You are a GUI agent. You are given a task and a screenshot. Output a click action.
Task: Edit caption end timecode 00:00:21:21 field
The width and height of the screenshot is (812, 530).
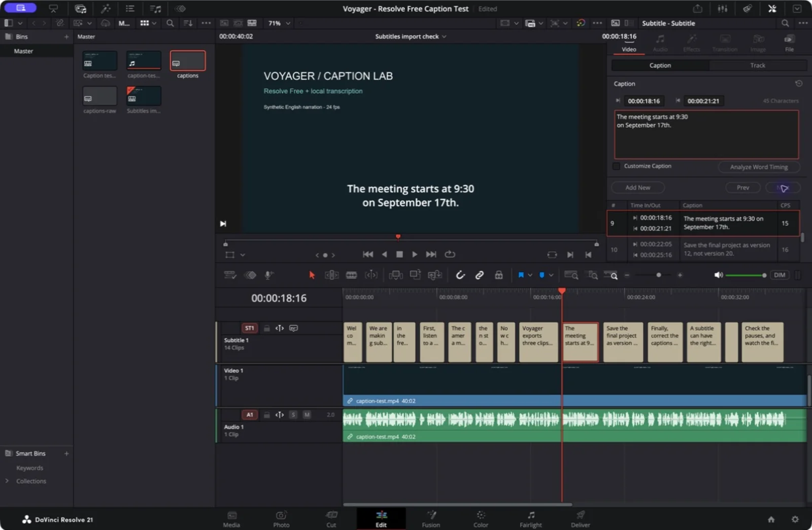[x=703, y=101]
